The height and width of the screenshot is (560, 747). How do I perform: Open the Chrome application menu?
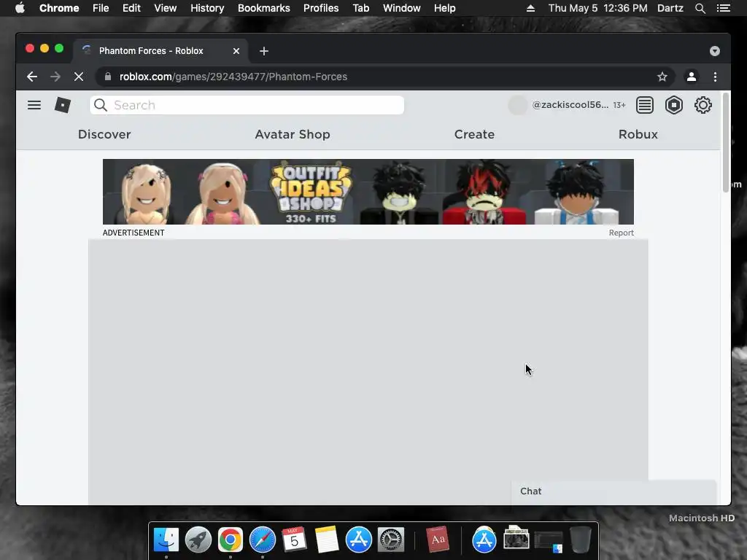59,8
